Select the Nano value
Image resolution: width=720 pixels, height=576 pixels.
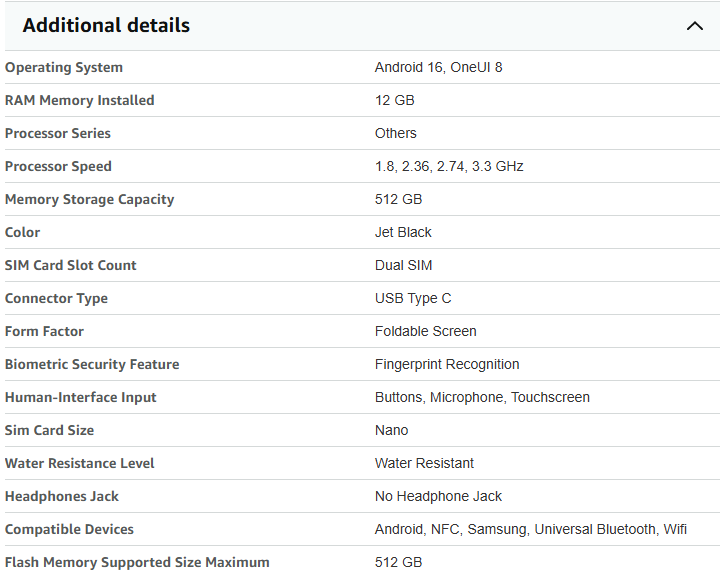[392, 430]
